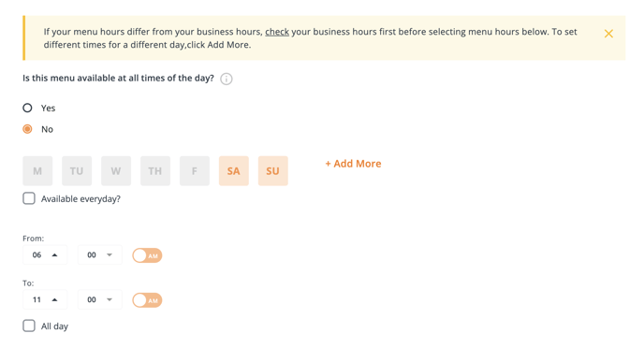
Task: Toggle the F day button
Action: point(195,170)
